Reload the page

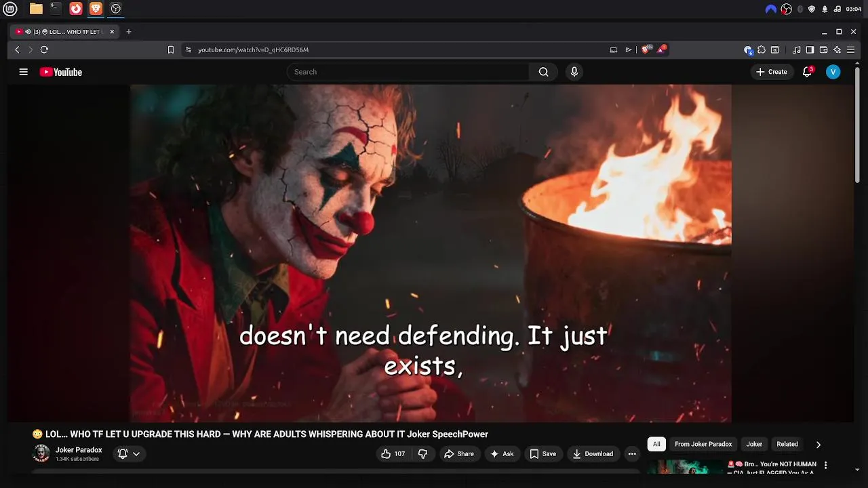pos(44,49)
